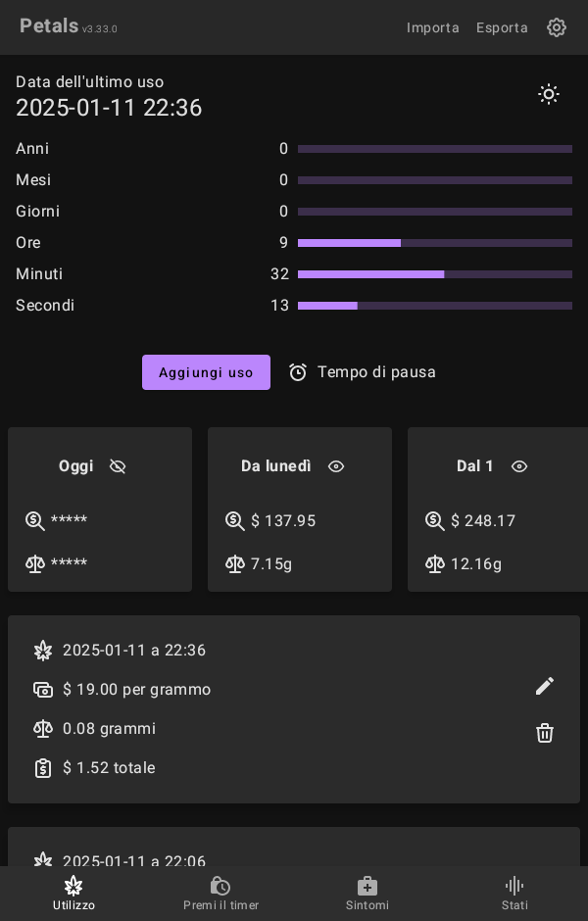
Task: Click the cost icon in Da lunedì card
Action: [235, 521]
